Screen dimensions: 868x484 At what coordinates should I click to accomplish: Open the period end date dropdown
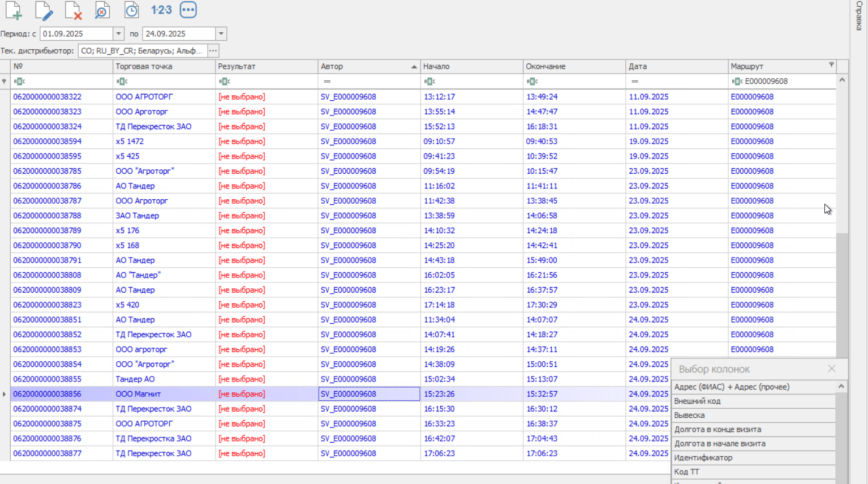(x=221, y=34)
